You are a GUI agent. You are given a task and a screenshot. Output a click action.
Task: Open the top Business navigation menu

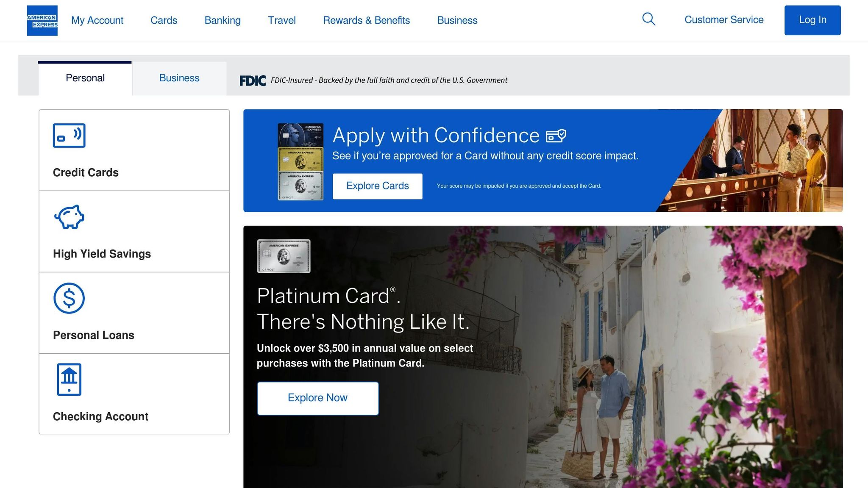(457, 20)
